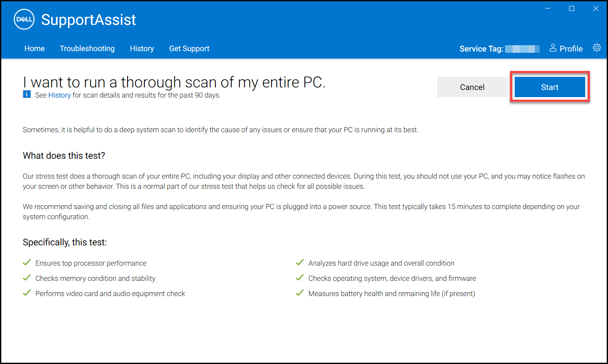This screenshot has width=608, height=364.
Task: Switch to the History tab
Action: [142, 48]
